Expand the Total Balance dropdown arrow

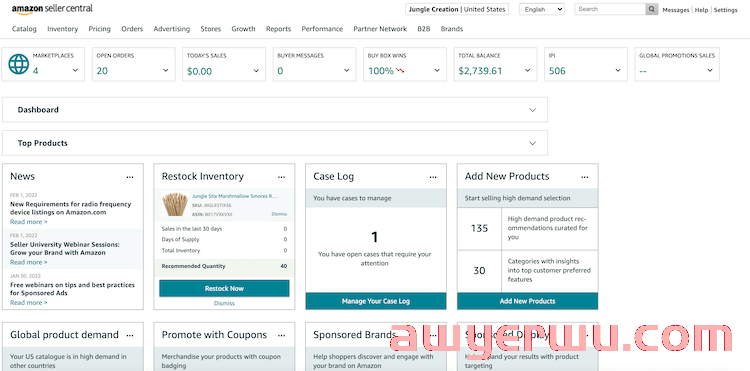[528, 71]
